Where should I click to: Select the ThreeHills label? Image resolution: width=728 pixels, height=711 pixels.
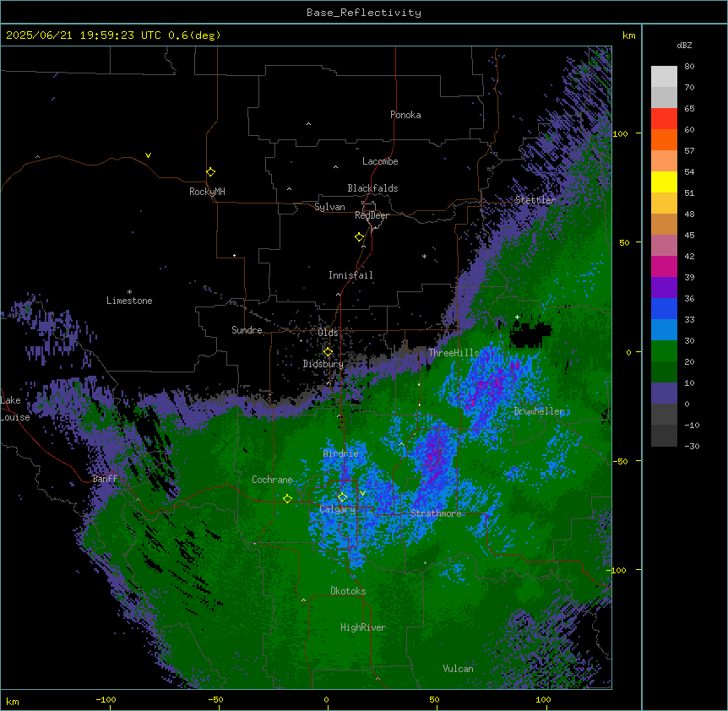pyautogui.click(x=454, y=353)
